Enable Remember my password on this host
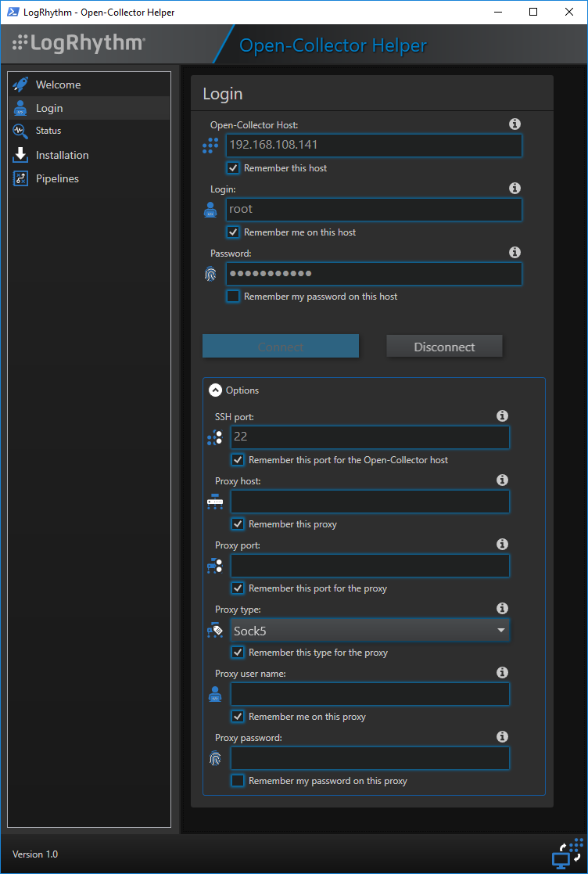This screenshot has height=874, width=588. click(x=233, y=297)
